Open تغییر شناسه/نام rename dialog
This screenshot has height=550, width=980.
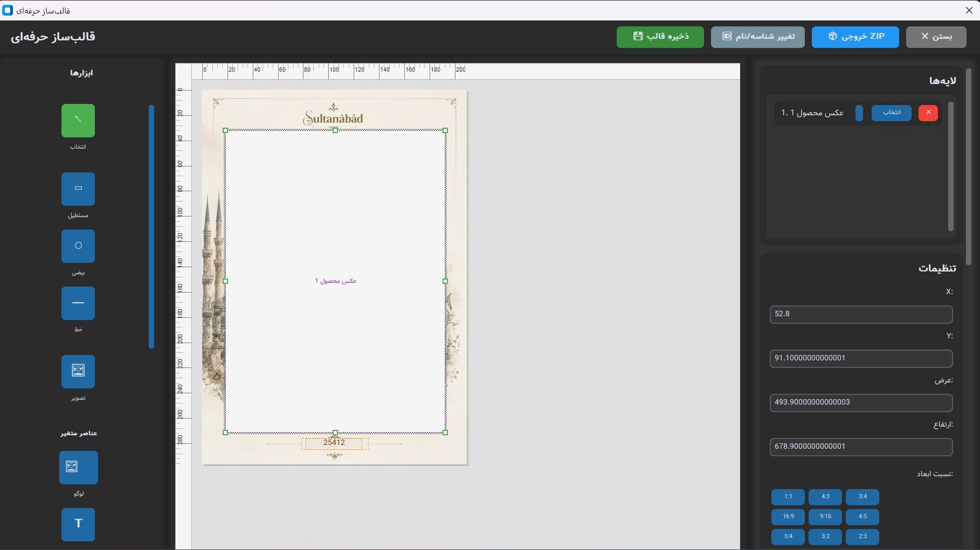758,37
